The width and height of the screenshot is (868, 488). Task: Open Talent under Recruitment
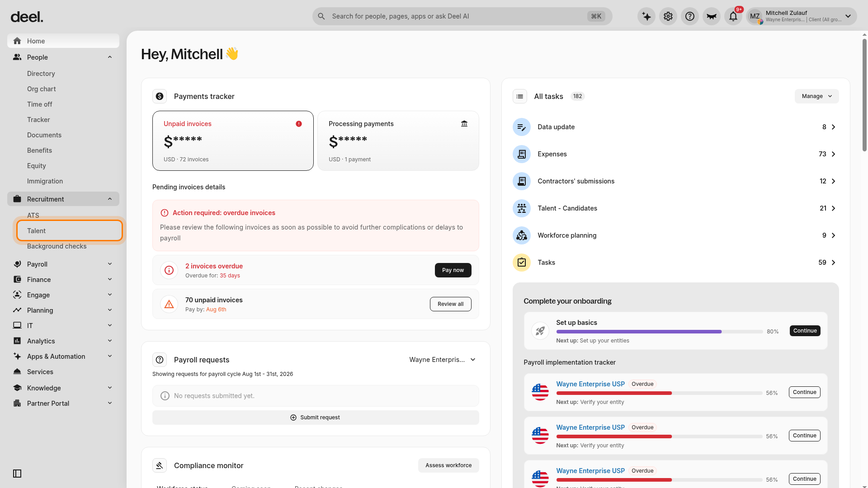pos(70,231)
